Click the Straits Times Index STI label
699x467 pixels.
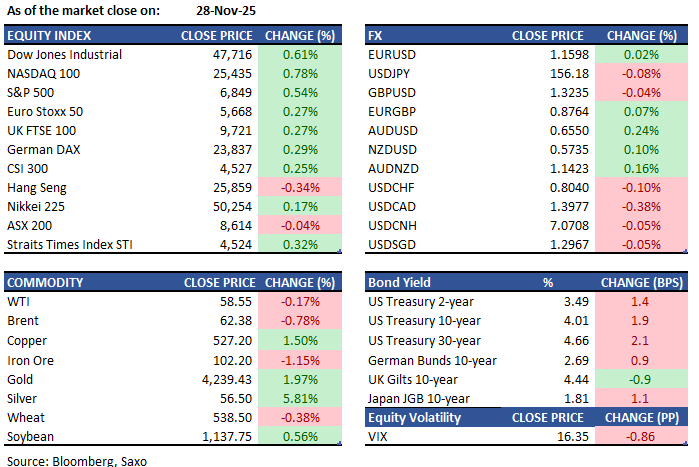click(72, 245)
